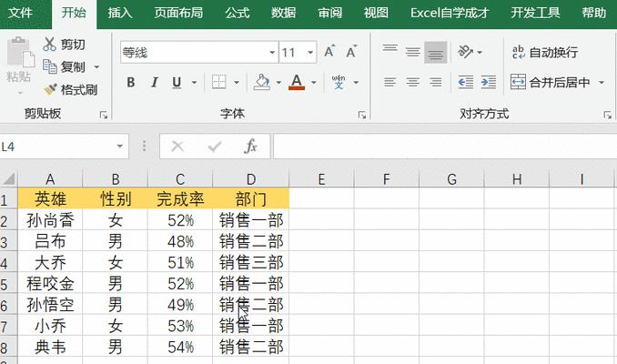The image size is (617, 364).
Task: Switch to Data (数据) tab
Action: [283, 13]
